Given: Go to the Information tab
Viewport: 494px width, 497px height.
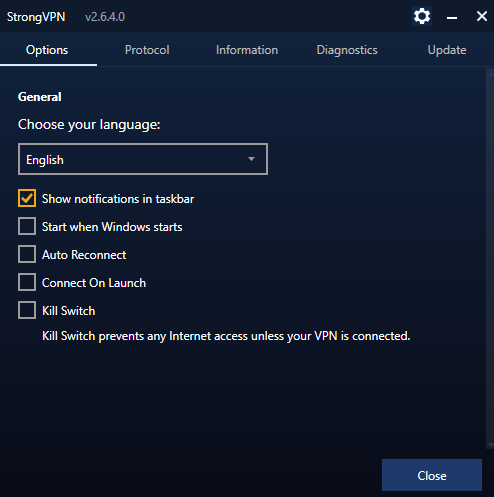Looking at the screenshot, I should pyautogui.click(x=247, y=50).
